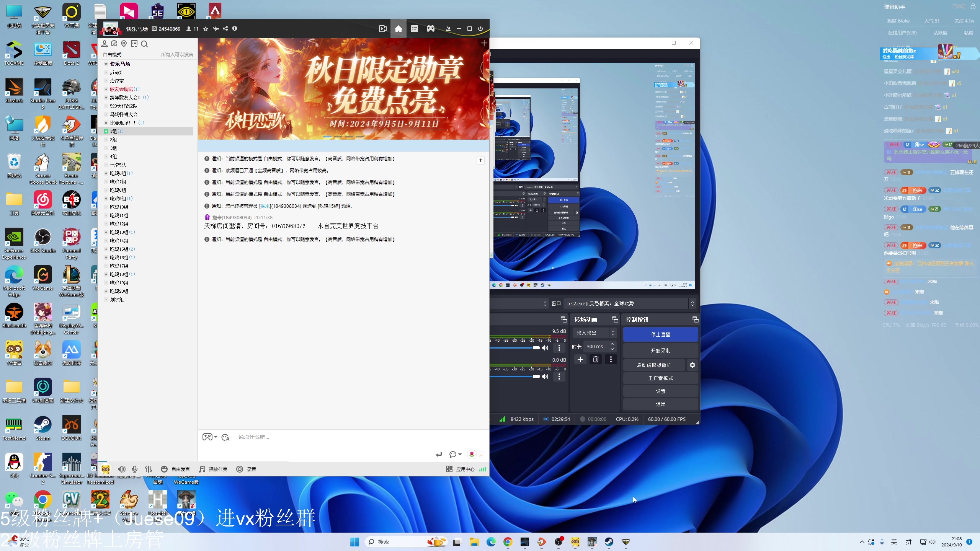Viewport: 980px width, 551px height.
Task: Click 开始录制 in OBS controls
Action: point(660,350)
